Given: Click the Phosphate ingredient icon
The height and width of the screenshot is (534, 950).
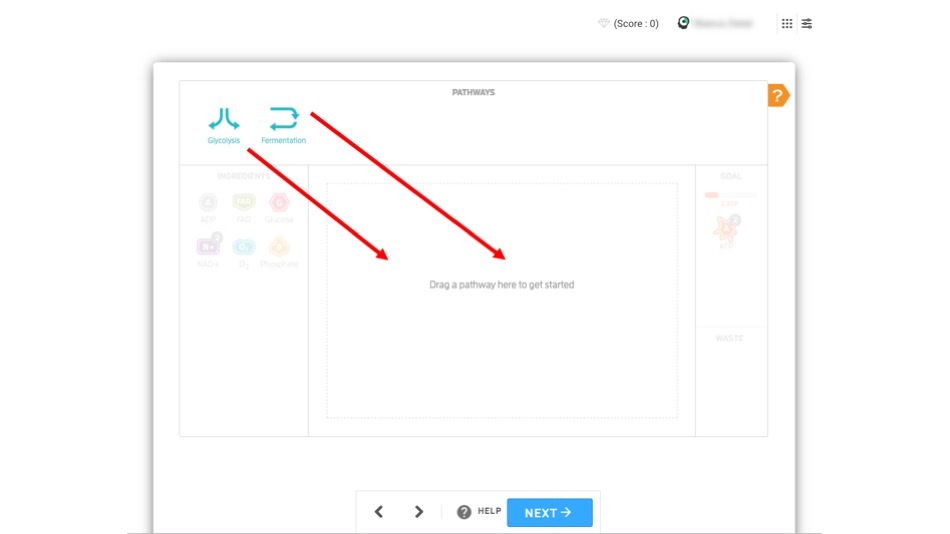Looking at the screenshot, I should 279,247.
